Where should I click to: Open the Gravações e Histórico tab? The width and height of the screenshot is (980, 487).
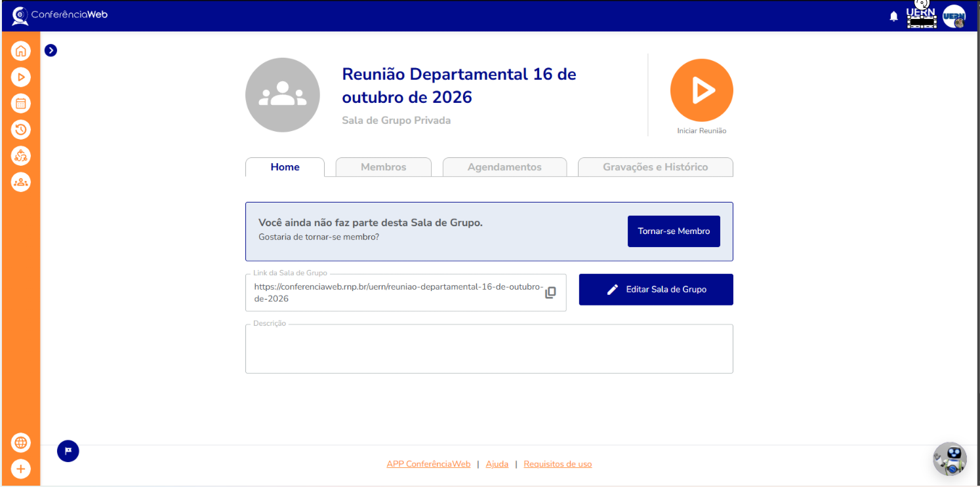[655, 167]
